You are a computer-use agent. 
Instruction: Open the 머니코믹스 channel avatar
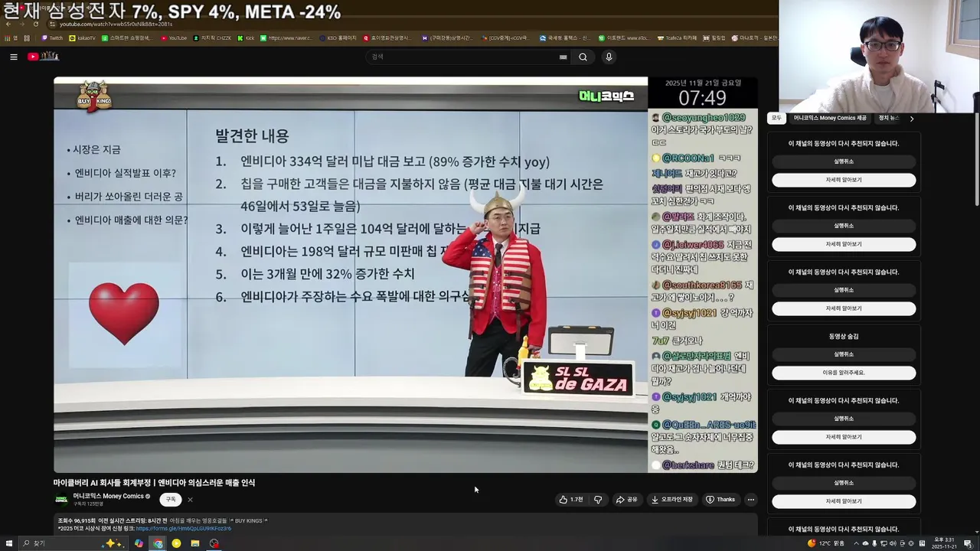[x=61, y=500]
